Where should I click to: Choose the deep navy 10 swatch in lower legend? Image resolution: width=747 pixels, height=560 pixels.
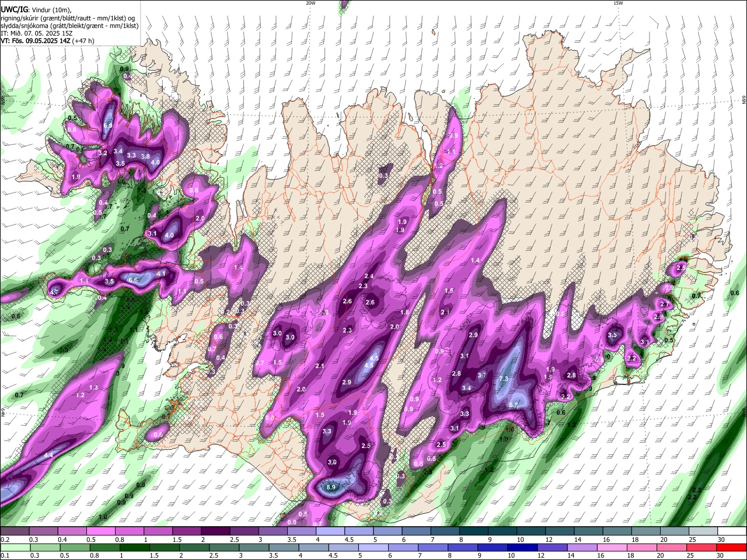click(x=523, y=547)
